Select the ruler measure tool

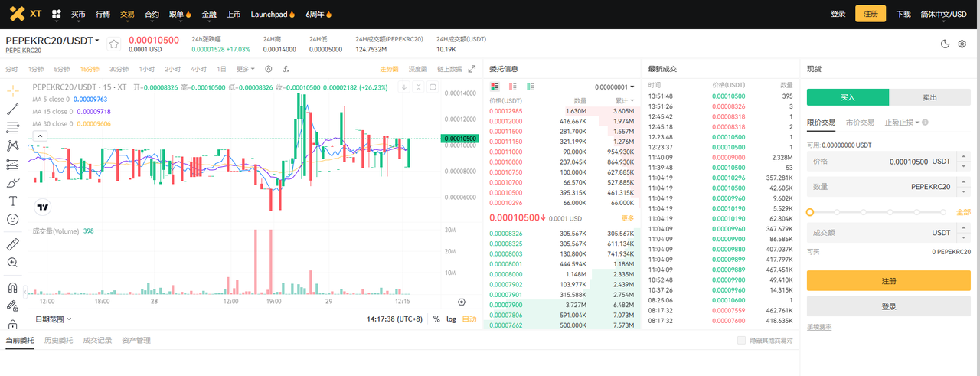tap(12, 244)
